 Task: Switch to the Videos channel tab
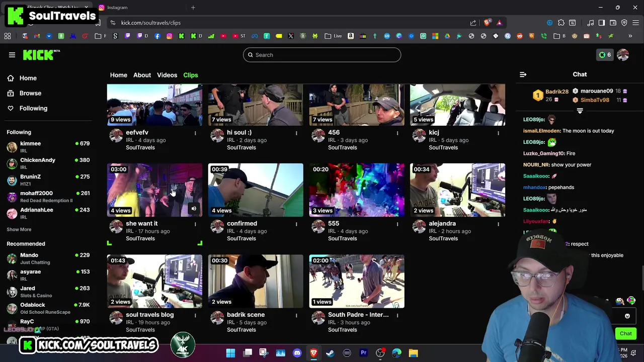pos(167,75)
